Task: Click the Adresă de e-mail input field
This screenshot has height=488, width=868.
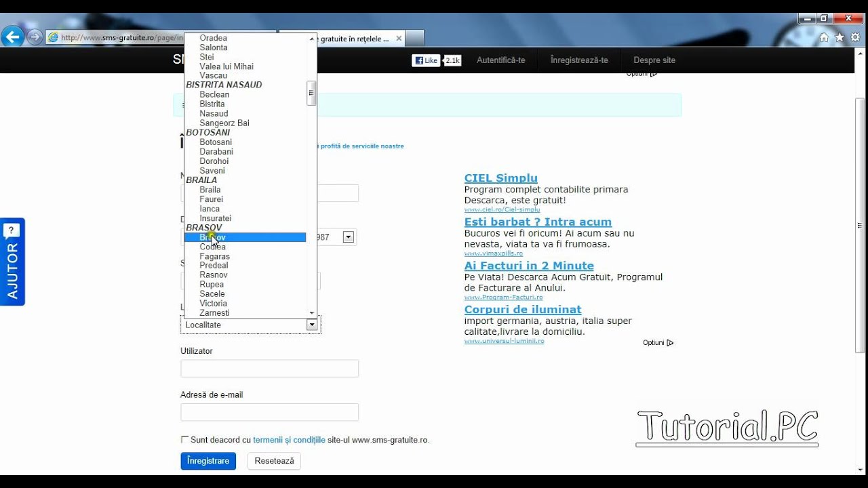Action: pyautogui.click(x=269, y=412)
